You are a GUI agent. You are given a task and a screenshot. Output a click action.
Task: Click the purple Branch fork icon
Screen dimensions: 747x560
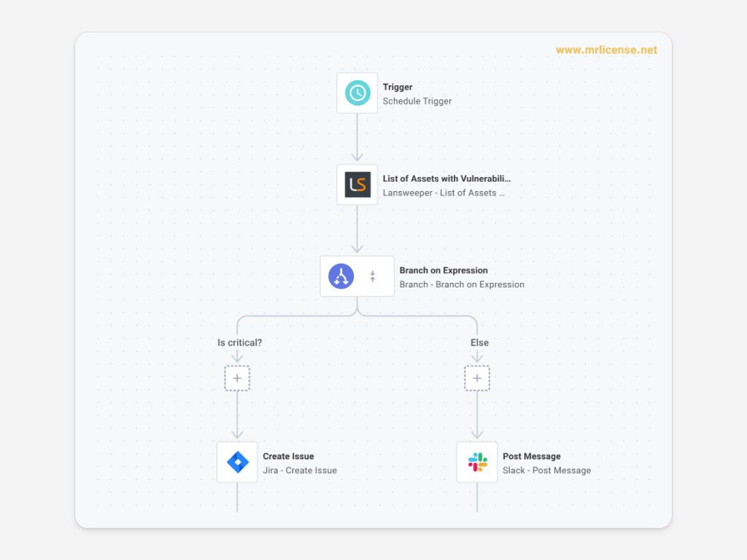(x=341, y=276)
